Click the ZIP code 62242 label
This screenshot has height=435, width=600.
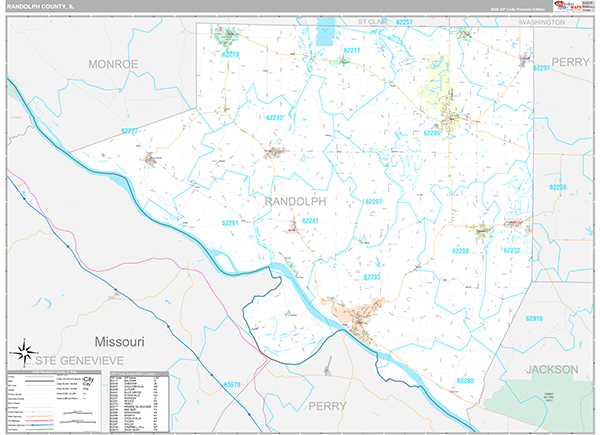276,118
